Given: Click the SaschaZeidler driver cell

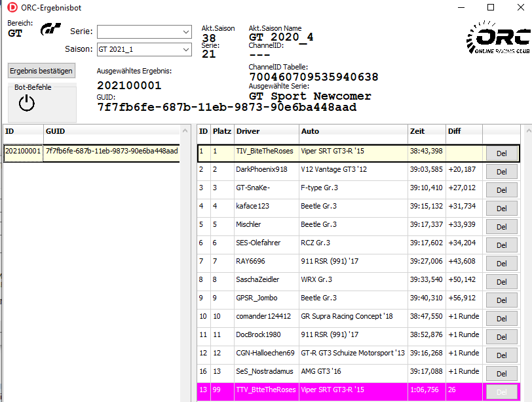Looking at the screenshot, I should pos(265,279).
